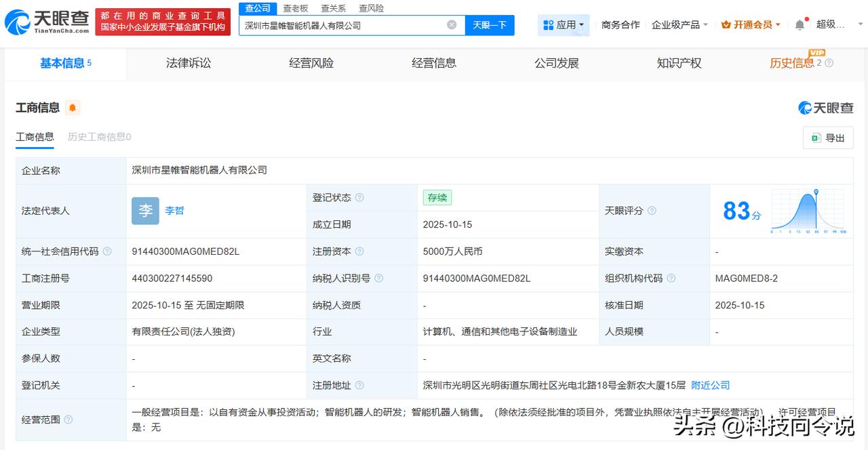Open the notification bell in top bar
The height and width of the screenshot is (450, 868).
coord(800,25)
